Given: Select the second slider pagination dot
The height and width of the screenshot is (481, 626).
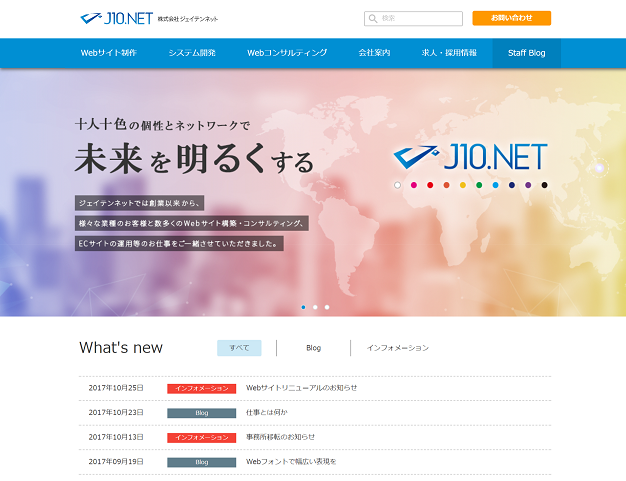Looking at the screenshot, I should [315, 307].
